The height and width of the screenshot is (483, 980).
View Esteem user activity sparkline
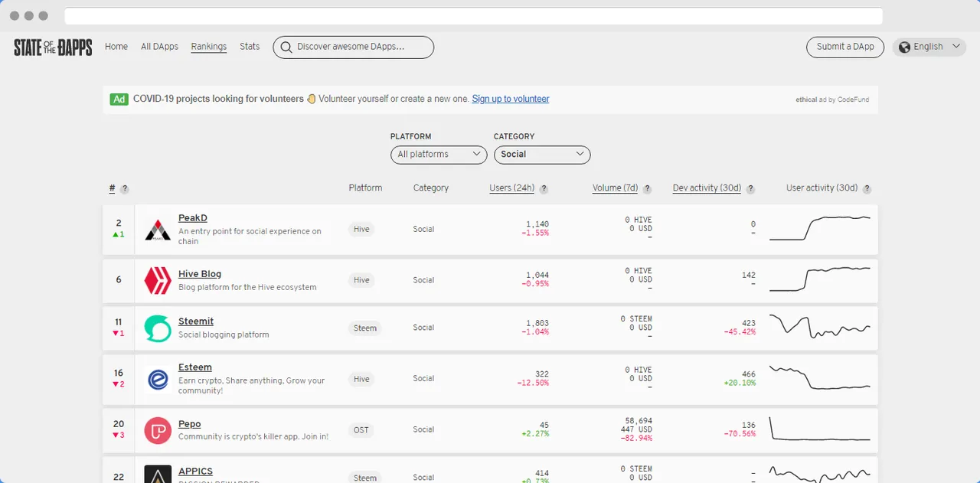click(819, 377)
